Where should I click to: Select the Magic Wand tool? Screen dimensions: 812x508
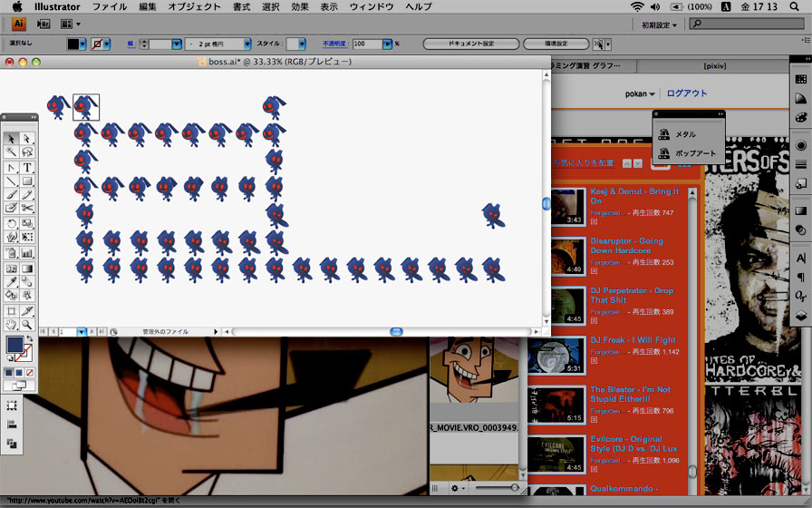pyautogui.click(x=12, y=151)
